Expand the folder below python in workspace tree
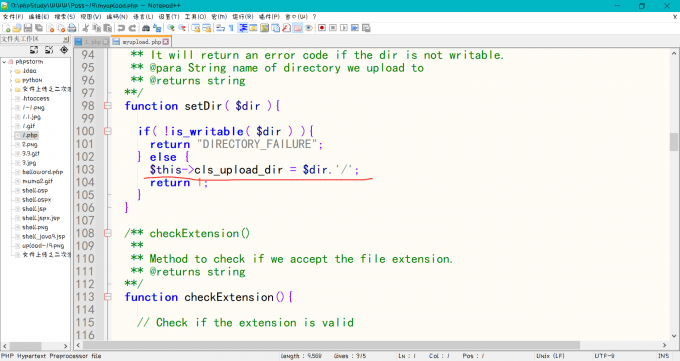The image size is (680, 361). click(11, 89)
